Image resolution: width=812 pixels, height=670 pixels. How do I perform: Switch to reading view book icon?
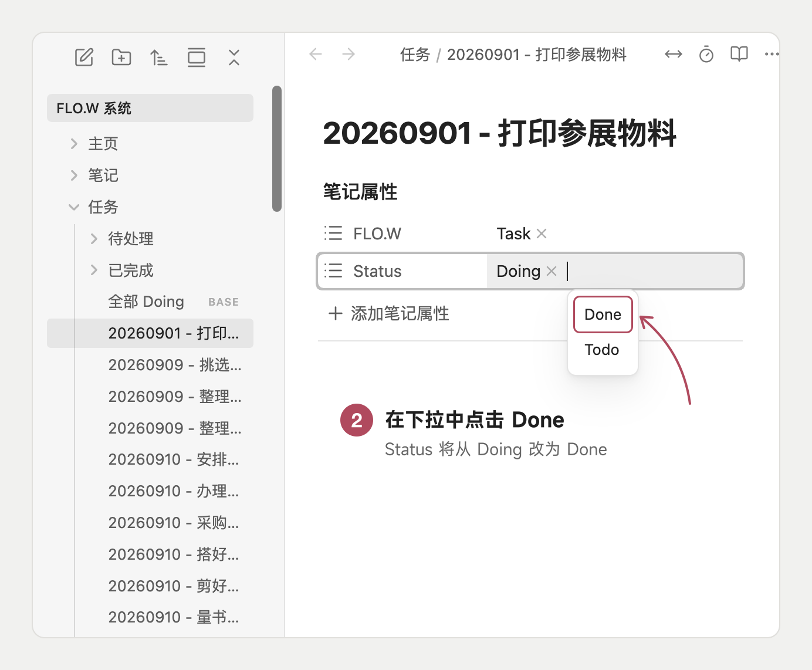(739, 55)
